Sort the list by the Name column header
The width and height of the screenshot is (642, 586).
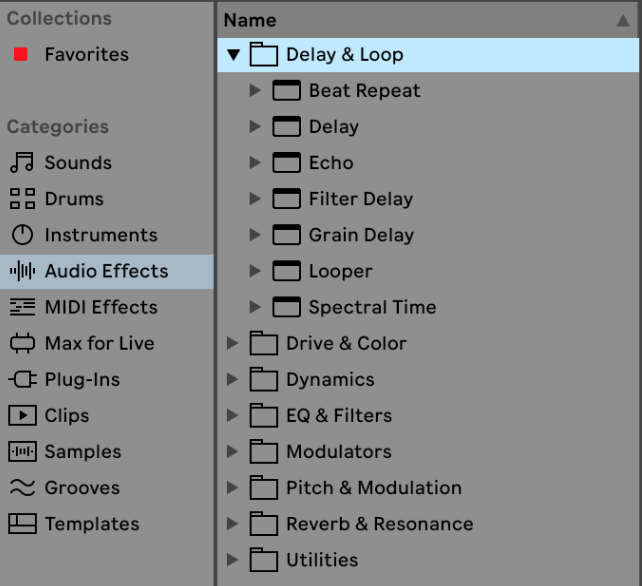(250, 20)
